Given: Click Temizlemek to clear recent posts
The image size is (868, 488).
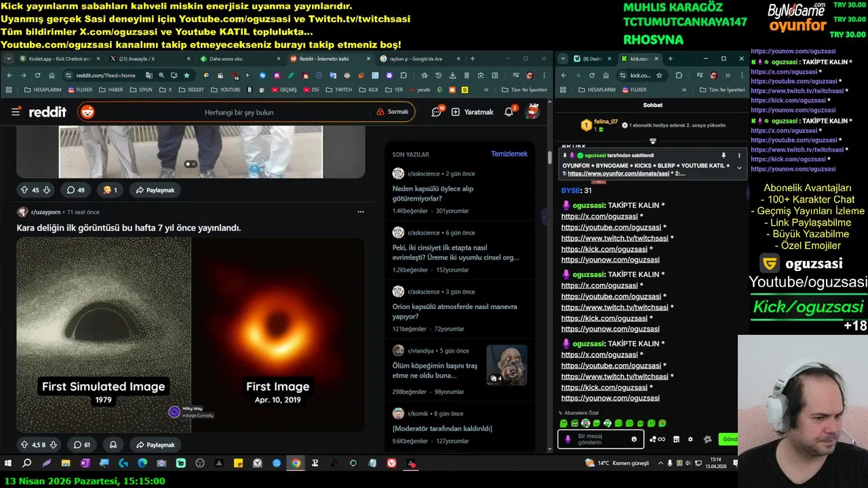Looking at the screenshot, I should coord(509,154).
